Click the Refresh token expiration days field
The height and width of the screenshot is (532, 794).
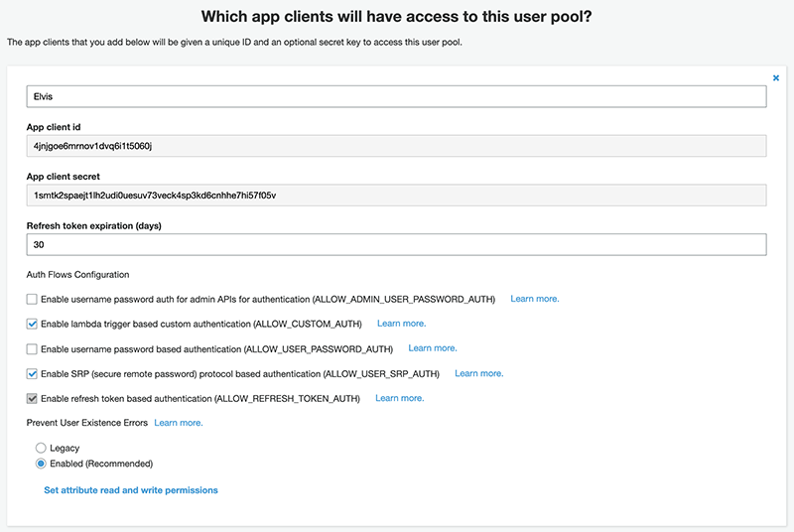point(396,244)
